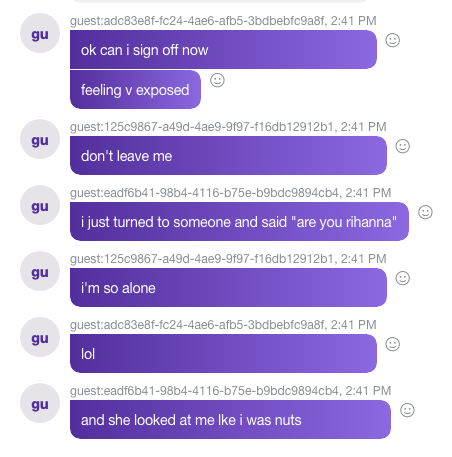The height and width of the screenshot is (457, 452).
Task: Select the avatar beside the rihanna message
Action: coord(40,205)
